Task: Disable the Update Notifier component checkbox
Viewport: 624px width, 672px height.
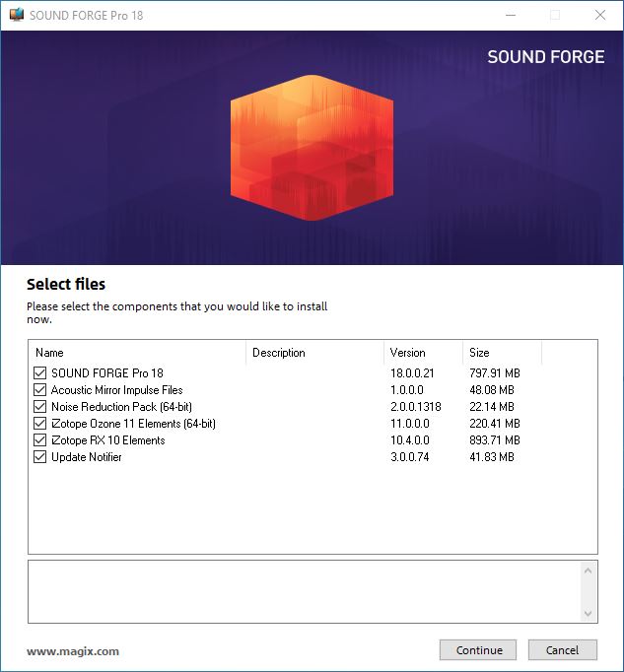Action: click(39, 457)
